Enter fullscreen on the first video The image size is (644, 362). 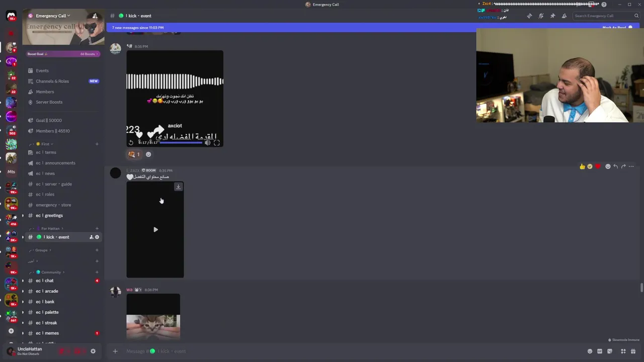click(x=217, y=143)
